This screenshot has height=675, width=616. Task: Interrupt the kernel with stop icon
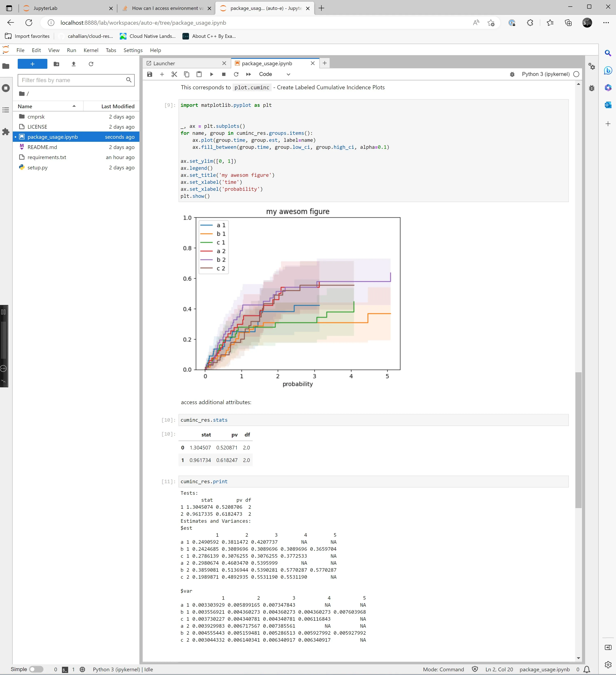(x=224, y=74)
